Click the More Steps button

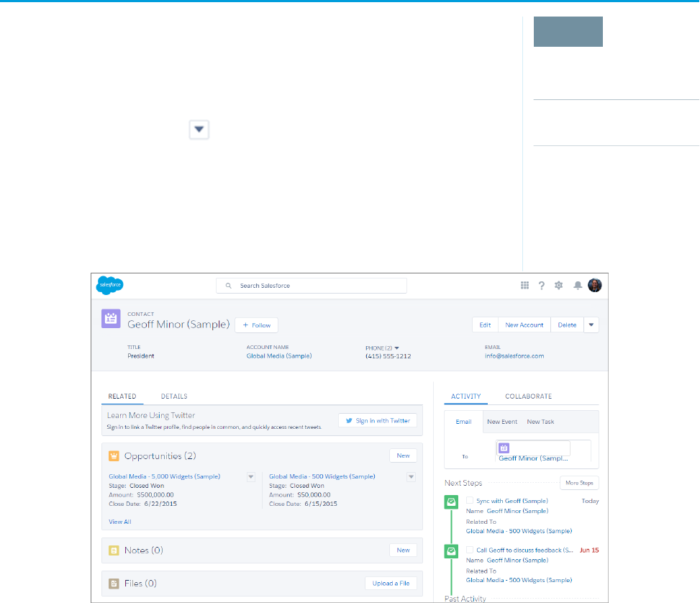(x=579, y=483)
